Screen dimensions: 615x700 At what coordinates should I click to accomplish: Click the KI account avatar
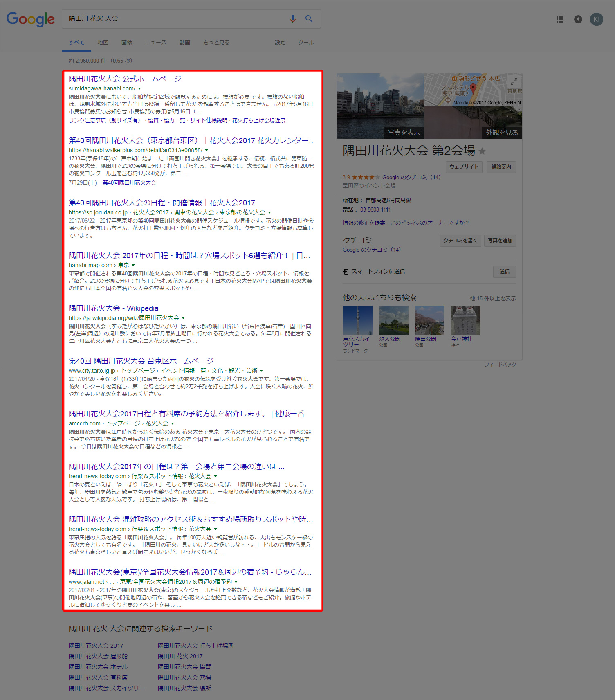point(596,19)
